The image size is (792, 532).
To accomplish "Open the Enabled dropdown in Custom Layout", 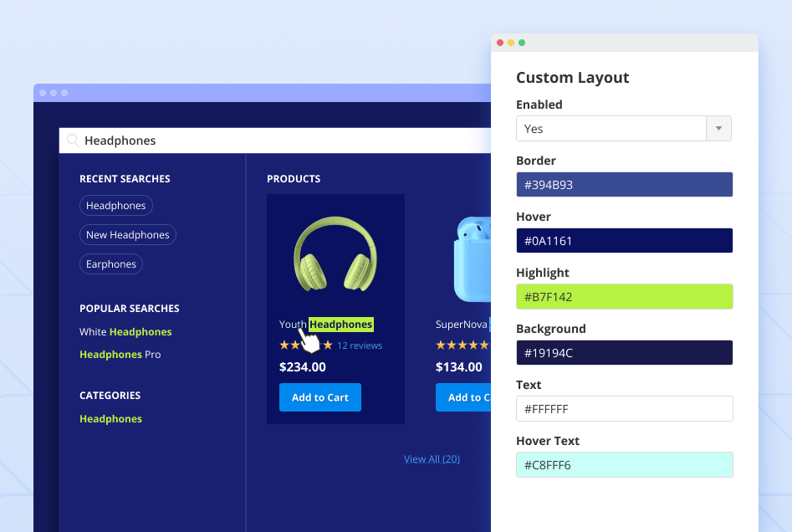I will click(x=718, y=129).
